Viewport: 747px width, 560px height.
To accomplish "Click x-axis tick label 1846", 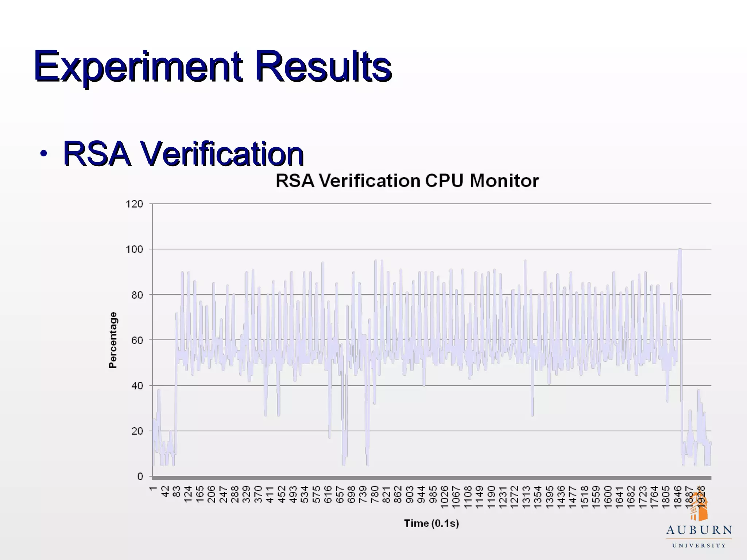I will coord(678,497).
